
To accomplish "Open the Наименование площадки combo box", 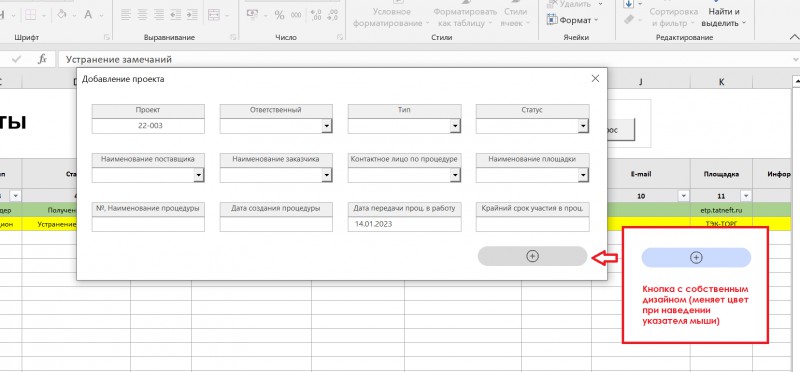I will [x=584, y=175].
